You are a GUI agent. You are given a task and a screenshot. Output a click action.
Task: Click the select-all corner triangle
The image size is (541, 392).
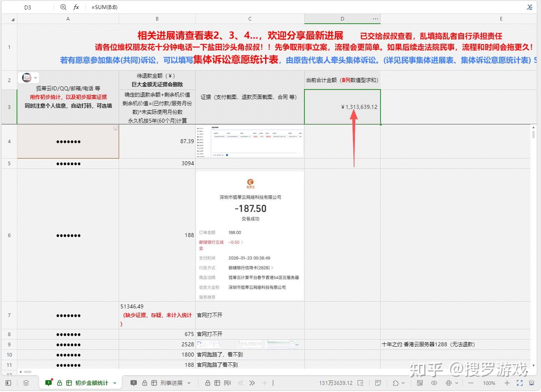(13, 19)
